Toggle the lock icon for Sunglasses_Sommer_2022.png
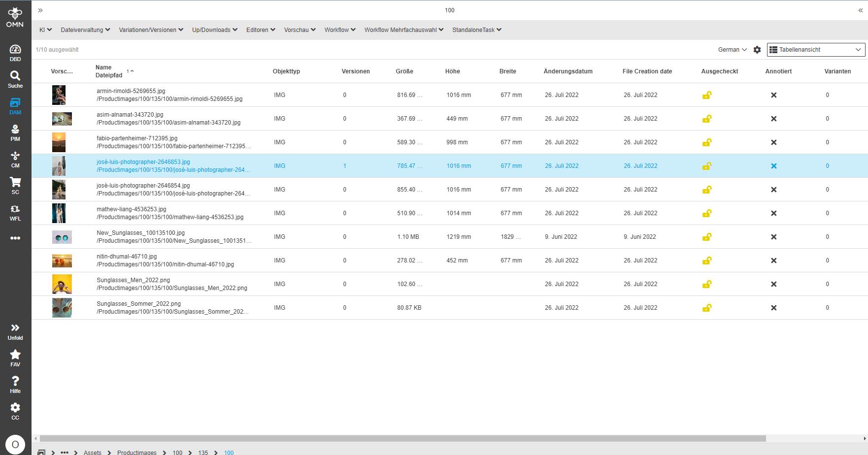This screenshot has width=868, height=455. tap(707, 308)
